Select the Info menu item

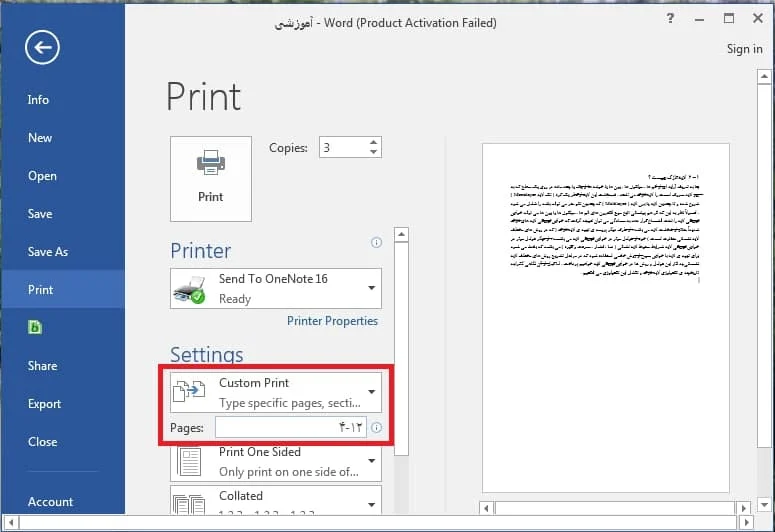38,100
